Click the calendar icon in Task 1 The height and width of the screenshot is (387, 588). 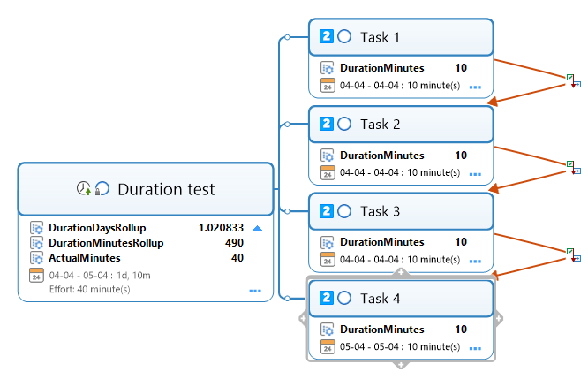pyautogui.click(x=328, y=85)
